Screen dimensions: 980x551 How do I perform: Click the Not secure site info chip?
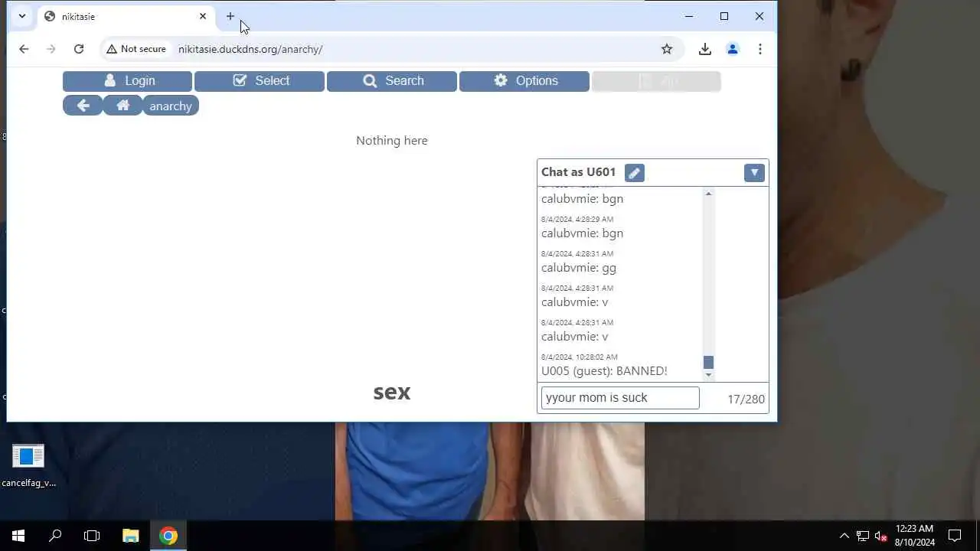coord(136,49)
